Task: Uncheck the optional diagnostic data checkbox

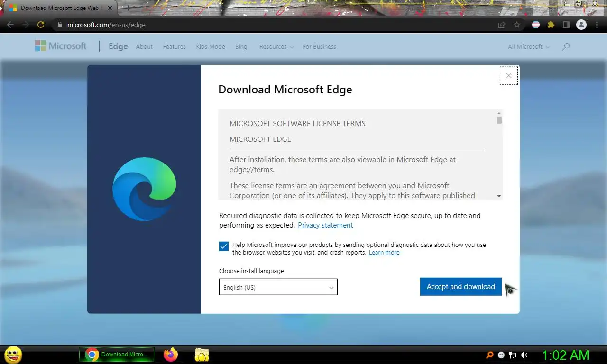Action: (x=224, y=246)
